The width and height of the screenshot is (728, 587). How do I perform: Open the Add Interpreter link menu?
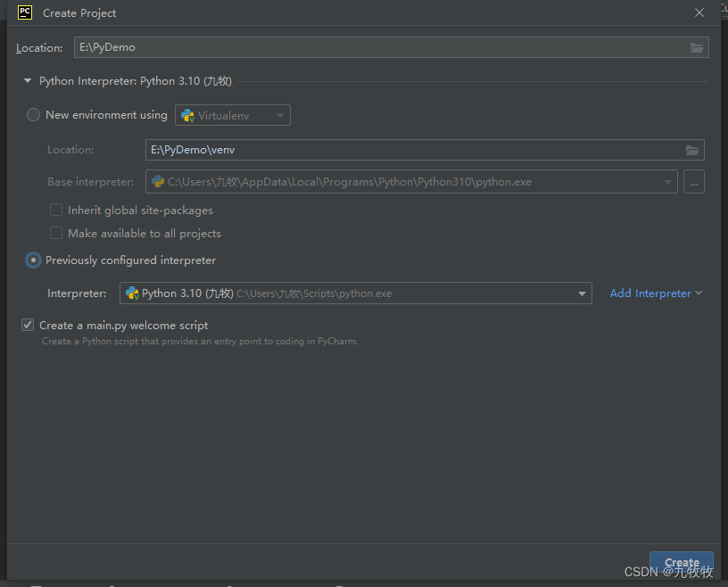[x=656, y=293]
